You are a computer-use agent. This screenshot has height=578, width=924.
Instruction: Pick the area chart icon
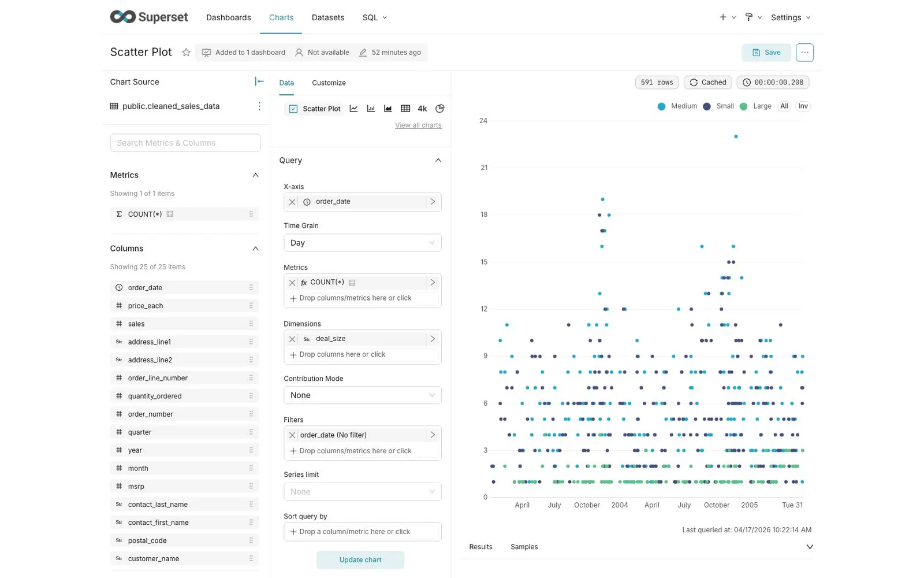pos(388,109)
